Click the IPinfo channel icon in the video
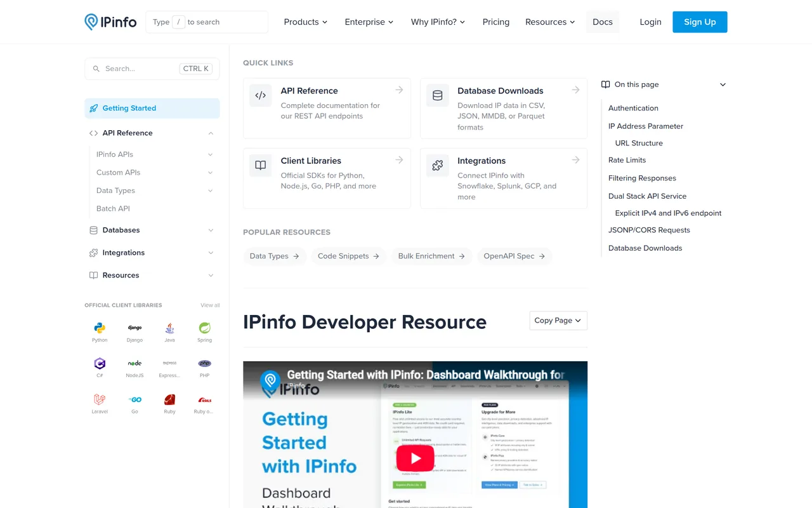812x508 pixels. (x=270, y=380)
